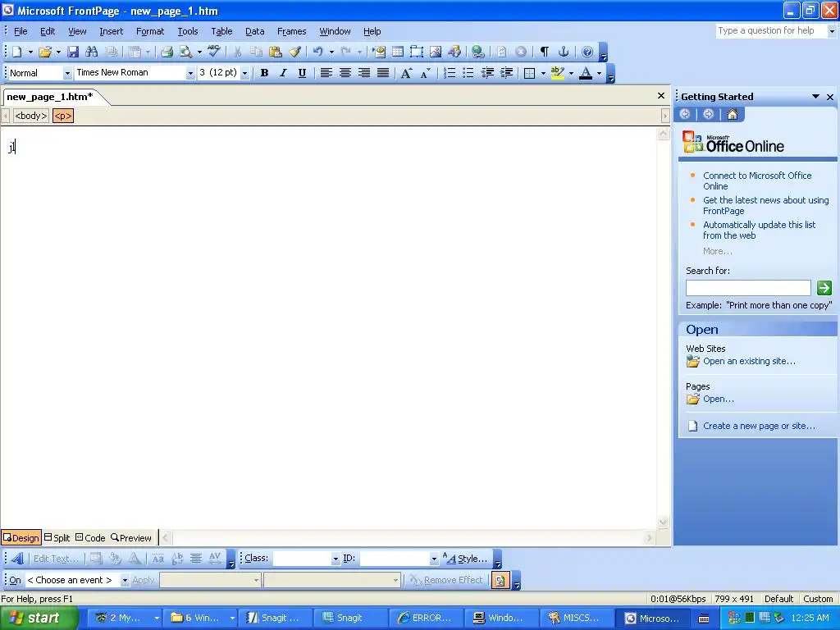The width and height of the screenshot is (840, 630).
Task: Insert a layer with the layer icon
Action: point(417,52)
